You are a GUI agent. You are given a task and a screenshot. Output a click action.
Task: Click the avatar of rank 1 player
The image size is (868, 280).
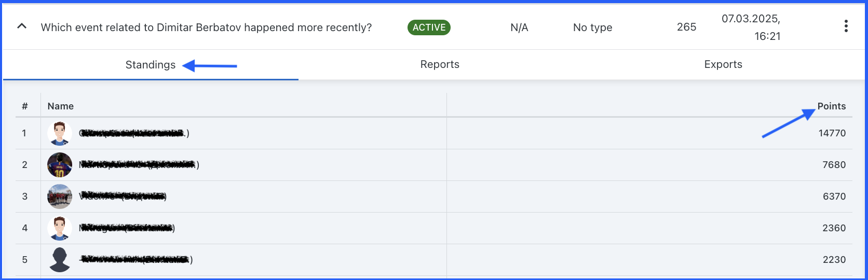(60, 133)
